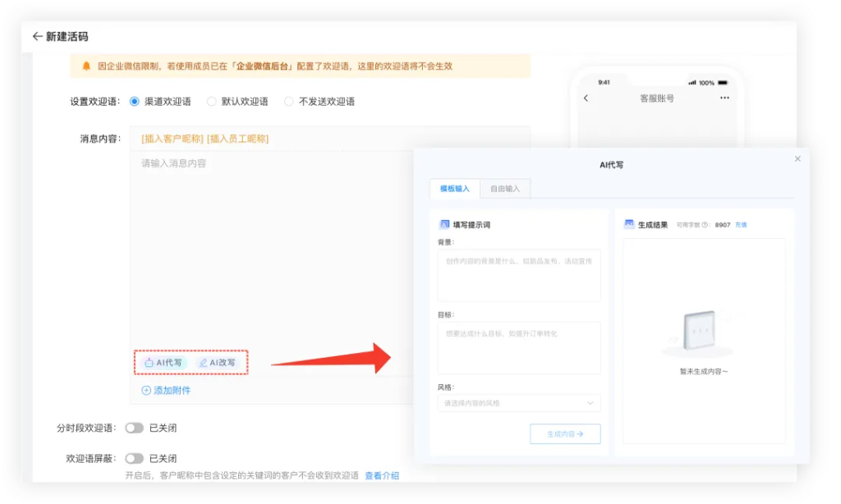The image size is (841, 504).
Task: Click the back arrow beside 新建活码
Action: click(39, 36)
